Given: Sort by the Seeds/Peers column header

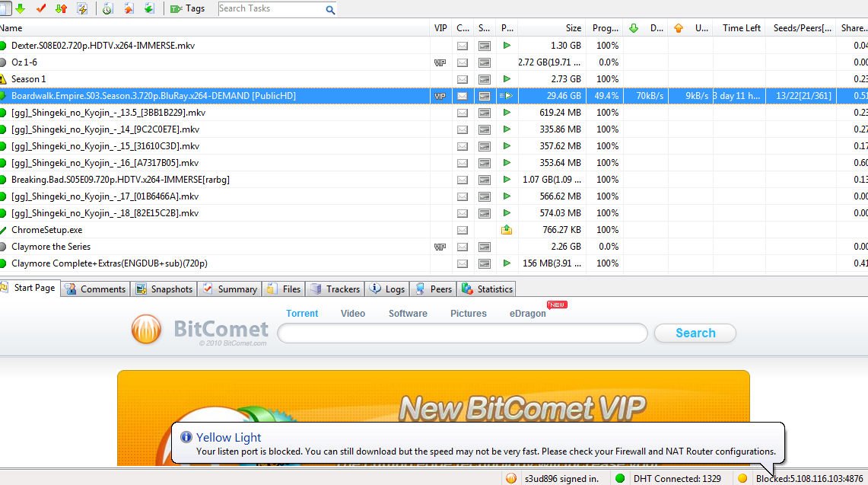Looking at the screenshot, I should (802, 27).
